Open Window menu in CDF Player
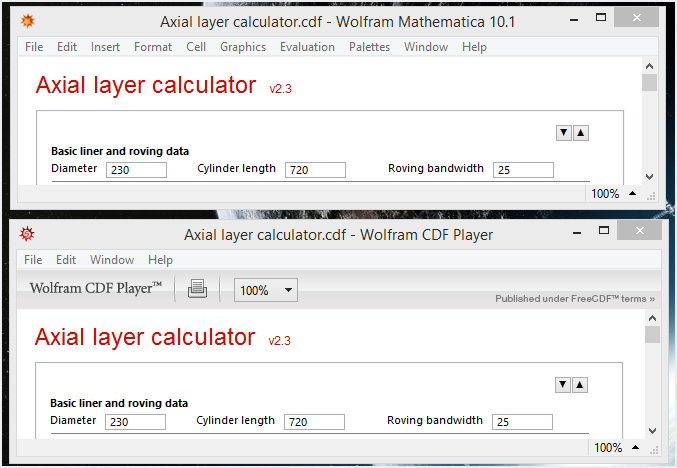 [112, 259]
